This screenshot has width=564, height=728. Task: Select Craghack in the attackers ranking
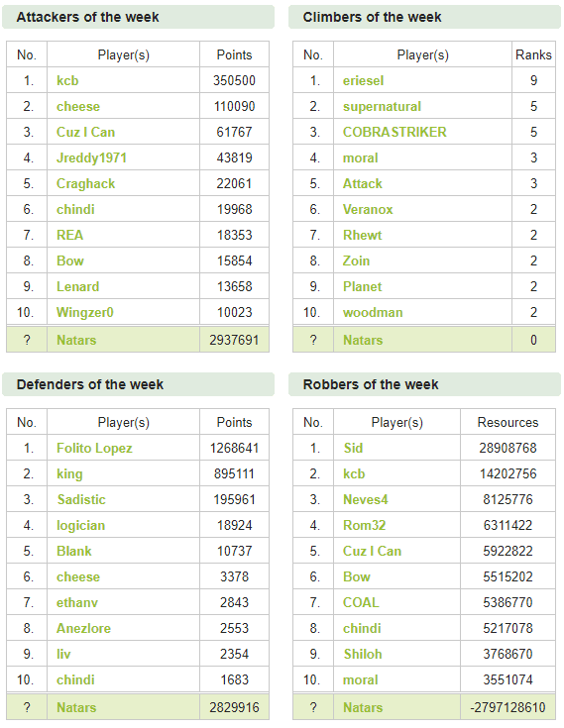pos(85,184)
